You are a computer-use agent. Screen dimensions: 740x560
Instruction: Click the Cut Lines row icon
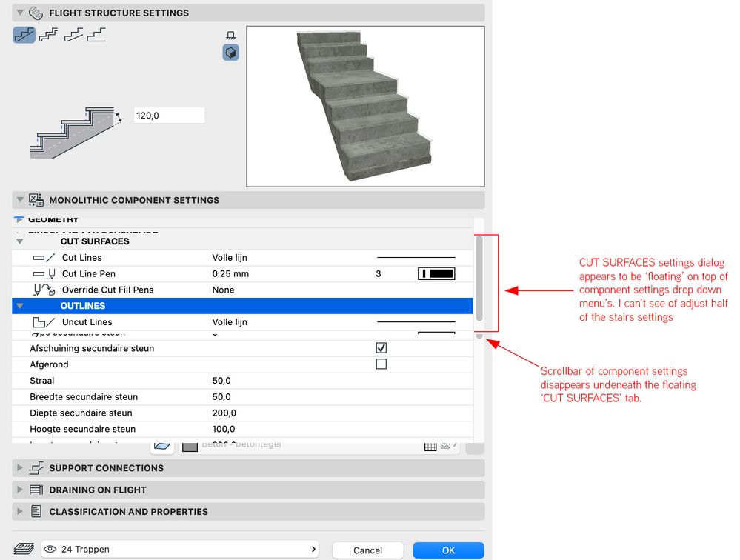point(44,258)
